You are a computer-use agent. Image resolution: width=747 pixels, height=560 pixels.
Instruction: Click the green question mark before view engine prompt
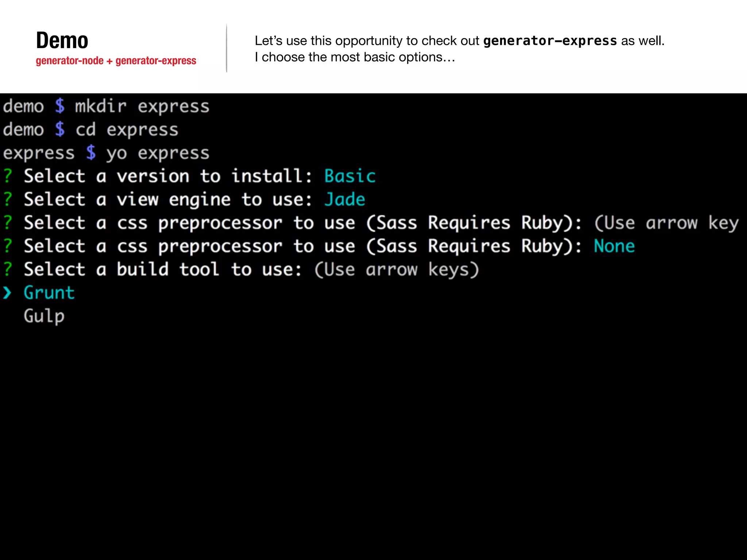tap(8, 199)
